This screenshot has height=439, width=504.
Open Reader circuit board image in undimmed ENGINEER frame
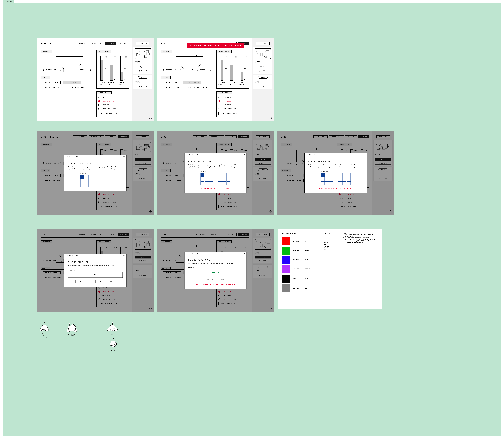[x=143, y=54]
